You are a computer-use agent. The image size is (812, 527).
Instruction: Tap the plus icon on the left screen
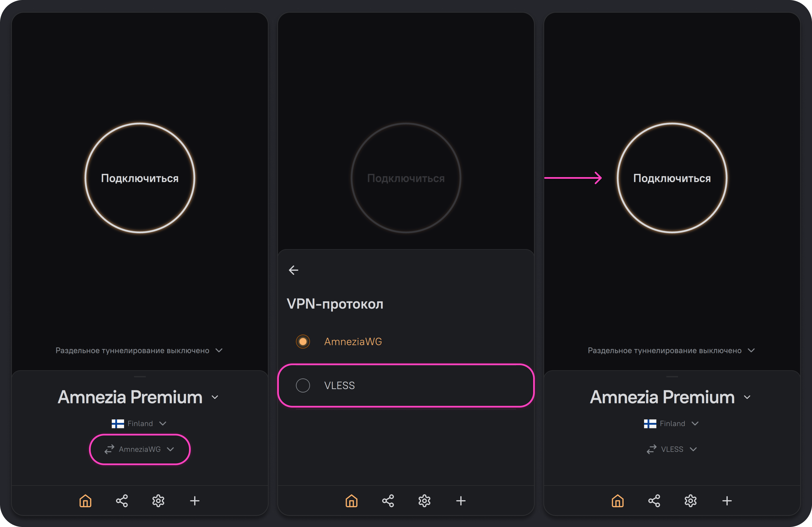click(x=195, y=501)
